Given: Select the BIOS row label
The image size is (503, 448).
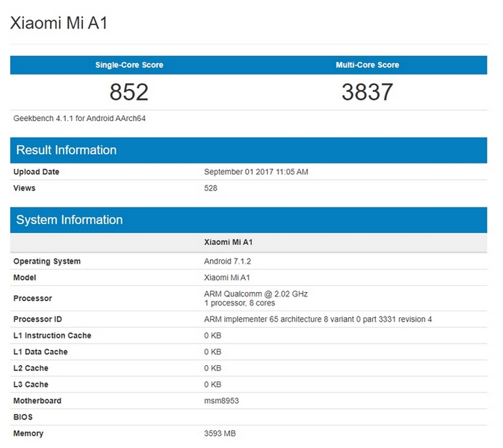Looking at the screenshot, I should point(23,417).
